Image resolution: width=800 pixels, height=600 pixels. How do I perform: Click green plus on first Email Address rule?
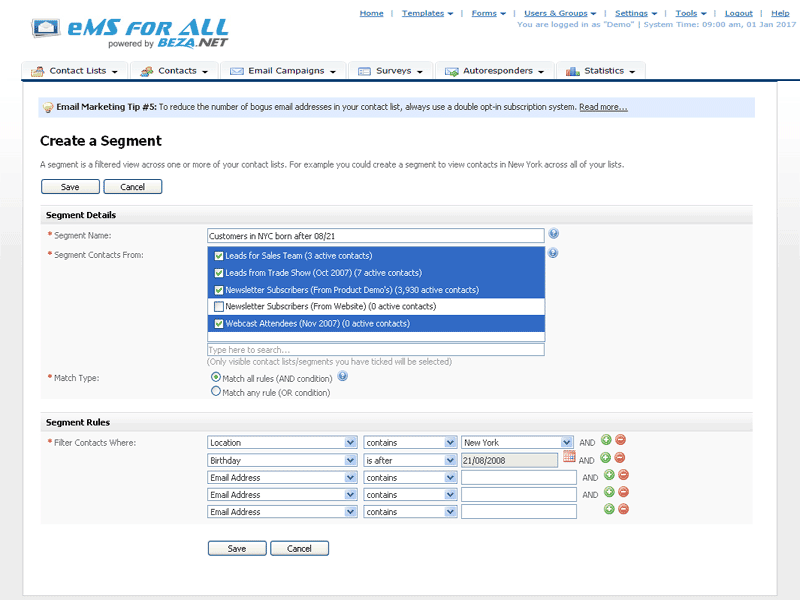(x=609, y=475)
